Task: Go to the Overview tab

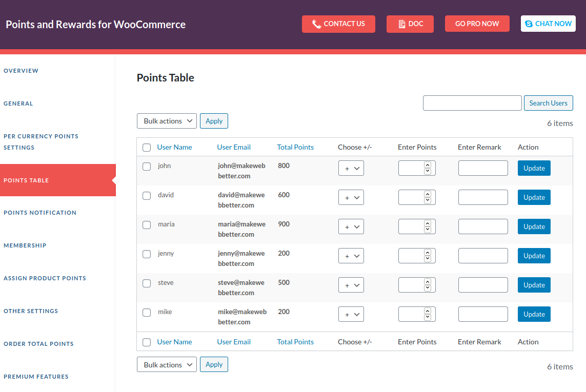Action: click(x=21, y=71)
